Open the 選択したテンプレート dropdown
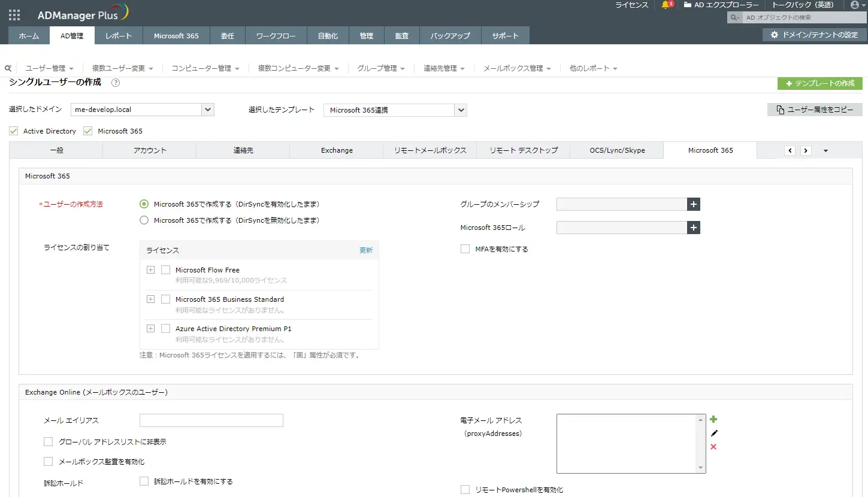This screenshot has height=497, width=868. tap(461, 110)
